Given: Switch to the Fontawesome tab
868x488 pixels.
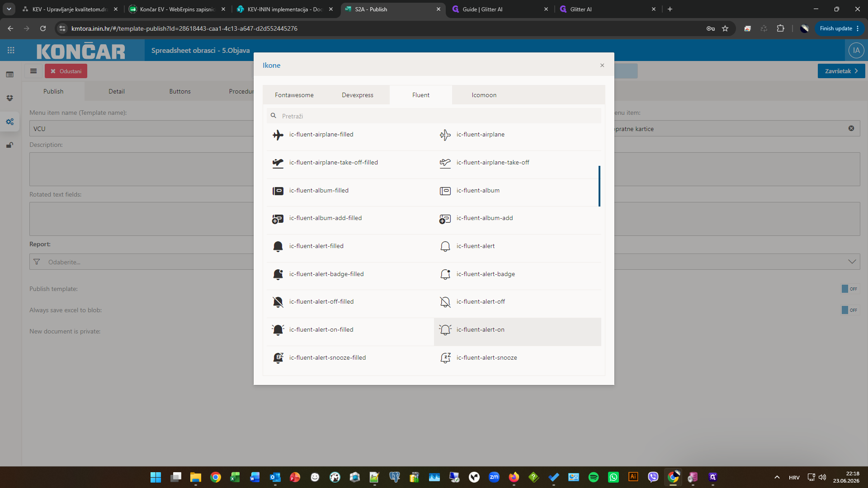Looking at the screenshot, I should click(294, 95).
